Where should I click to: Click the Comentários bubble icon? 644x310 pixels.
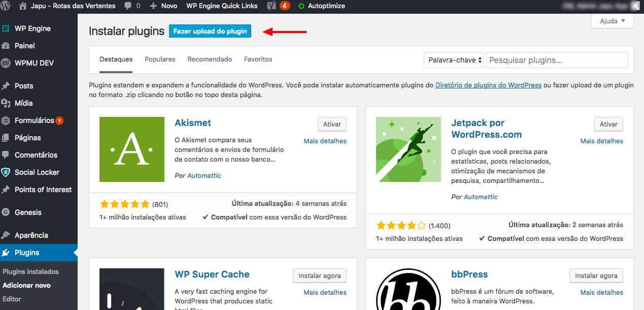[x=6, y=155]
